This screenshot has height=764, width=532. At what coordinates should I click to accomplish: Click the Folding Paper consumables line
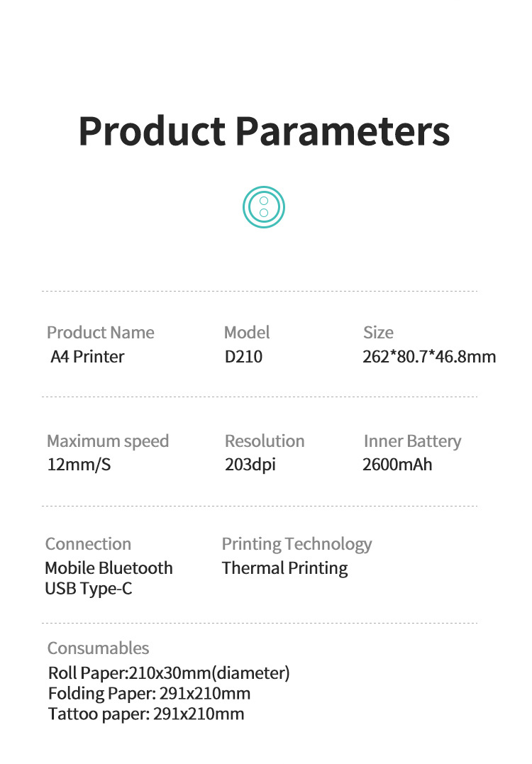tap(149, 693)
